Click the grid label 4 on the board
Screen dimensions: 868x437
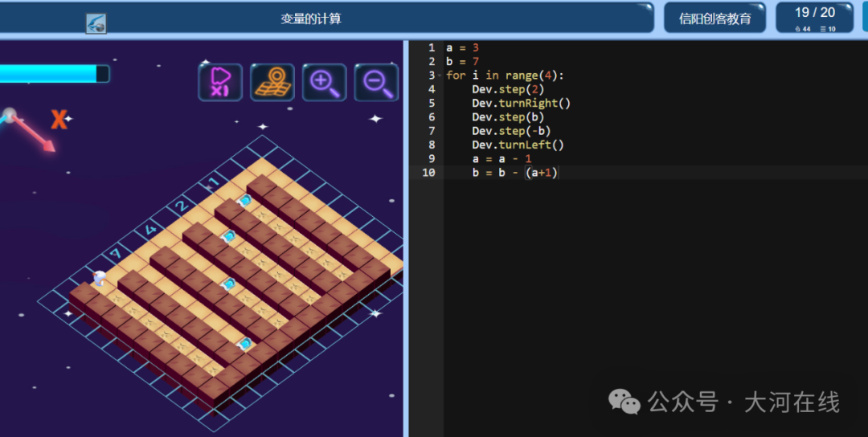tap(150, 228)
